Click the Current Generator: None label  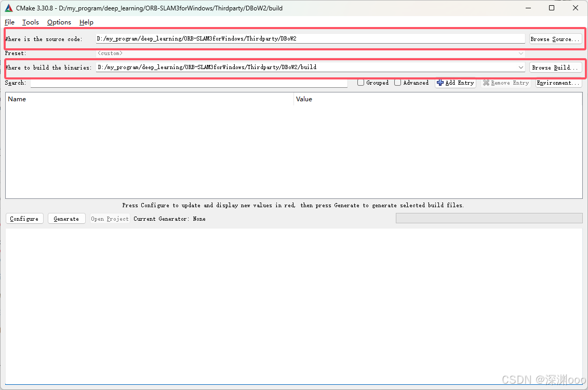(x=169, y=219)
